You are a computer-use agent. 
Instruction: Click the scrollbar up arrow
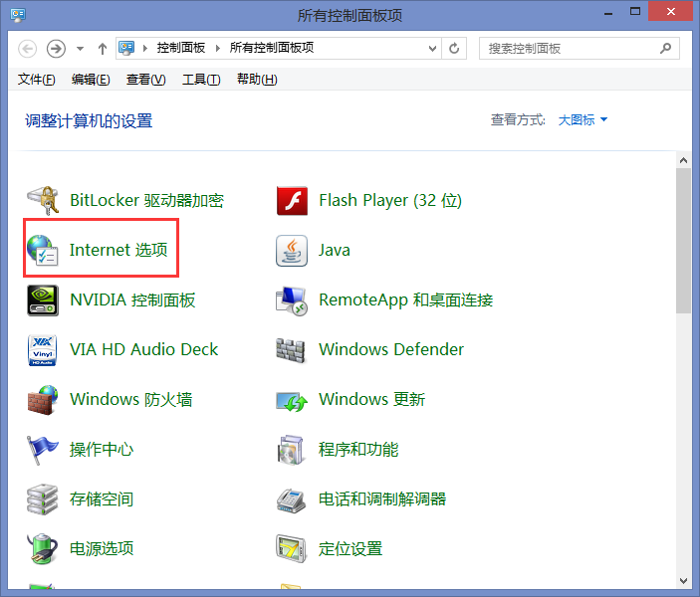[683, 160]
